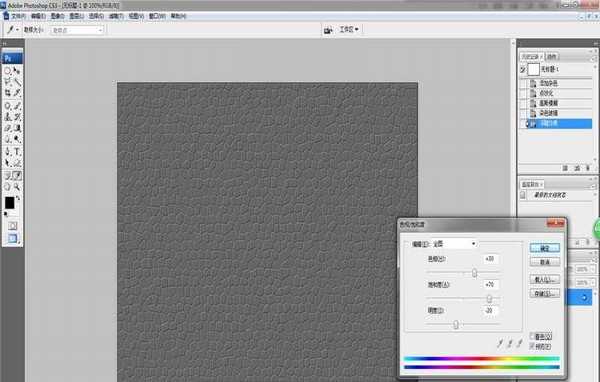The image size is (600, 382).
Task: Click trash icon in History panel
Action: coord(588,168)
